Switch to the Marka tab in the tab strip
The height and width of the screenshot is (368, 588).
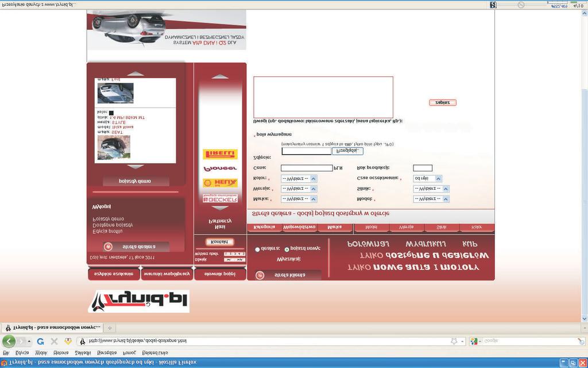[x=335, y=227]
